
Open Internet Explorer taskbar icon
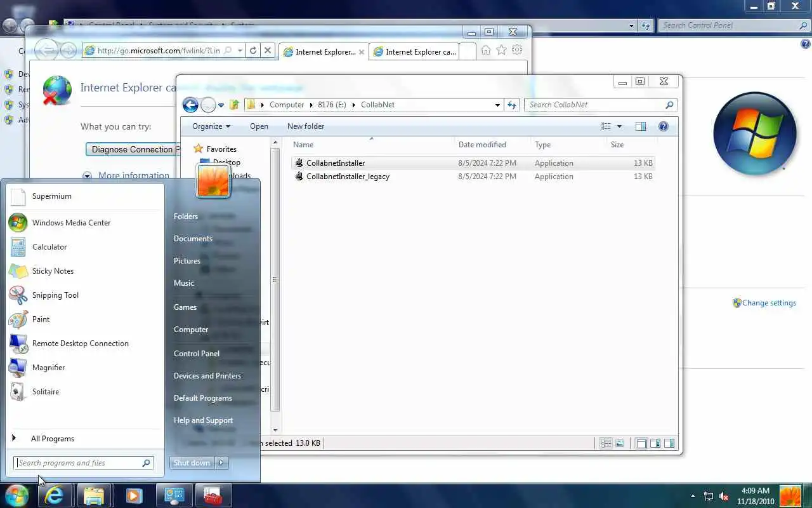tap(55, 495)
